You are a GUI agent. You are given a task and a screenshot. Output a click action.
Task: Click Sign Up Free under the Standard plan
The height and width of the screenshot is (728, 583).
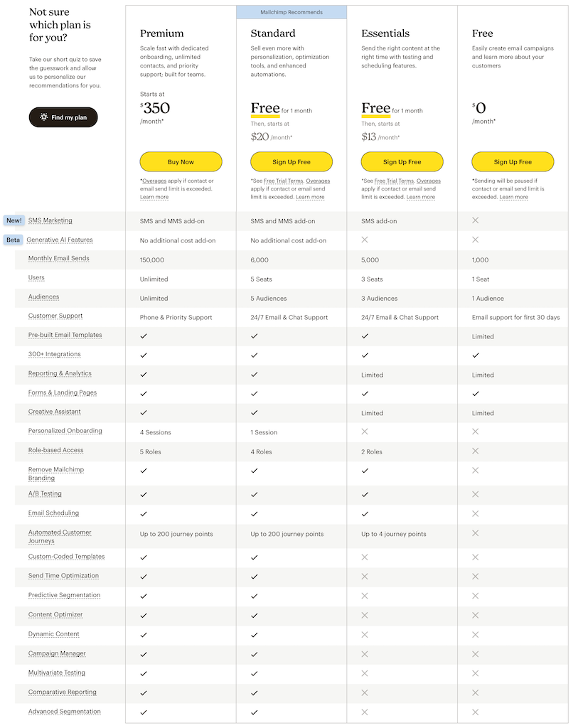point(291,161)
